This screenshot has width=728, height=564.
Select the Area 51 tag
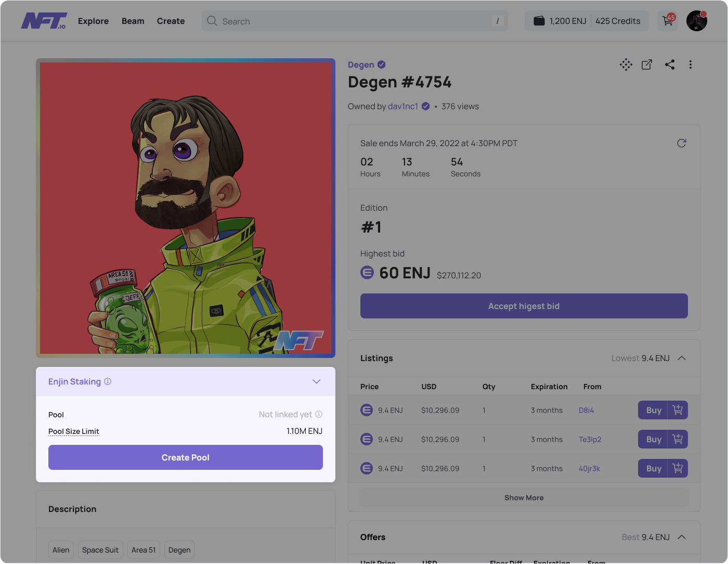(x=144, y=550)
